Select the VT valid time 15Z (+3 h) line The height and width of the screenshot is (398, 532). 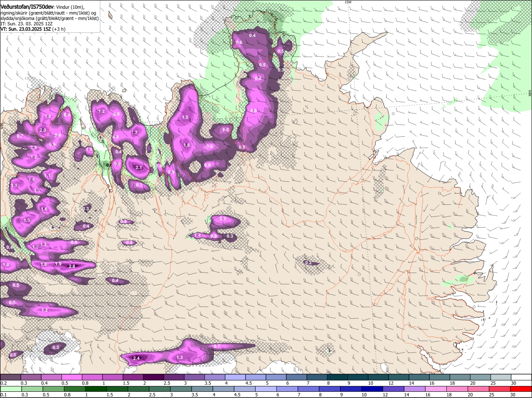tap(33, 29)
